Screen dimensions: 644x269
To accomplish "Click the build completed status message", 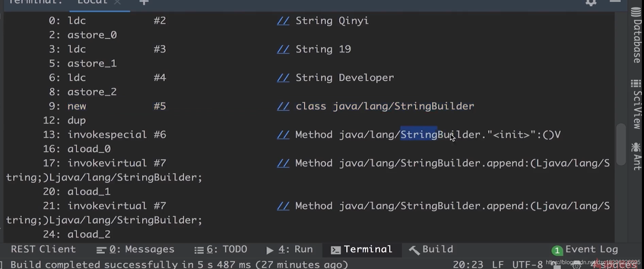I will 179,264.
